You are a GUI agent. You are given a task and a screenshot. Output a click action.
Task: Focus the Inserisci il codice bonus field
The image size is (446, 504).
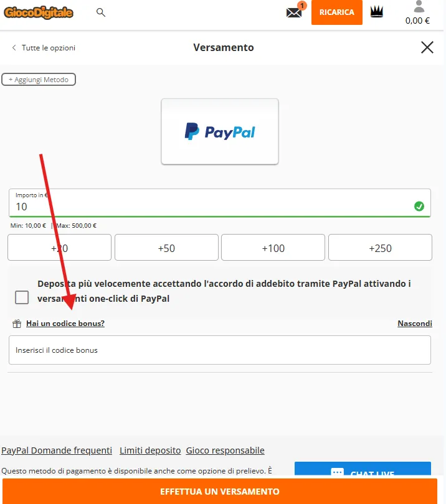[x=220, y=350]
